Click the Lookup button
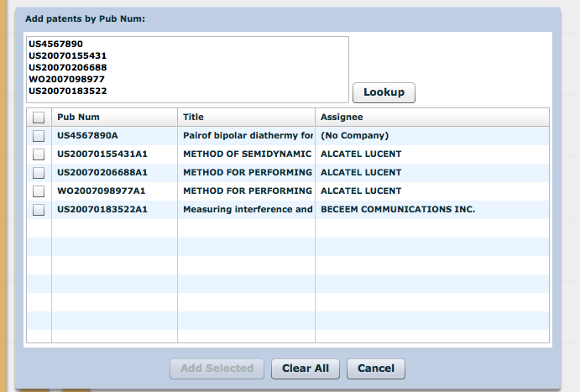 click(x=384, y=92)
